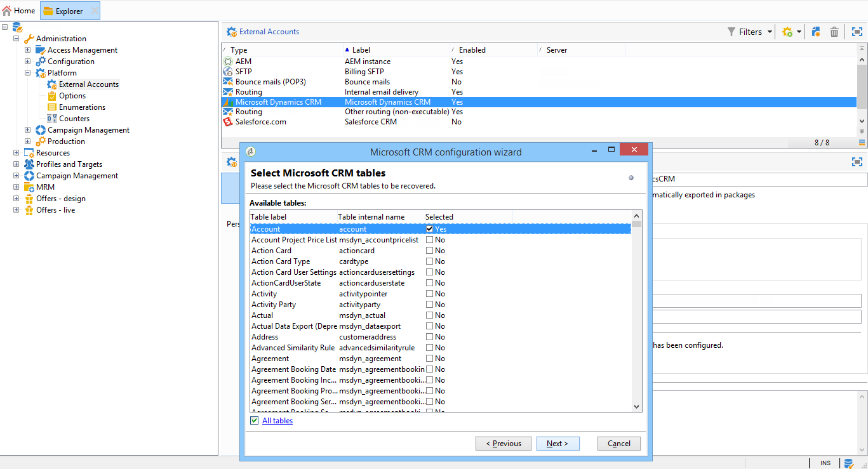868x469 pixels.
Task: Click the Profiles and Targets people icon
Action: pos(29,164)
